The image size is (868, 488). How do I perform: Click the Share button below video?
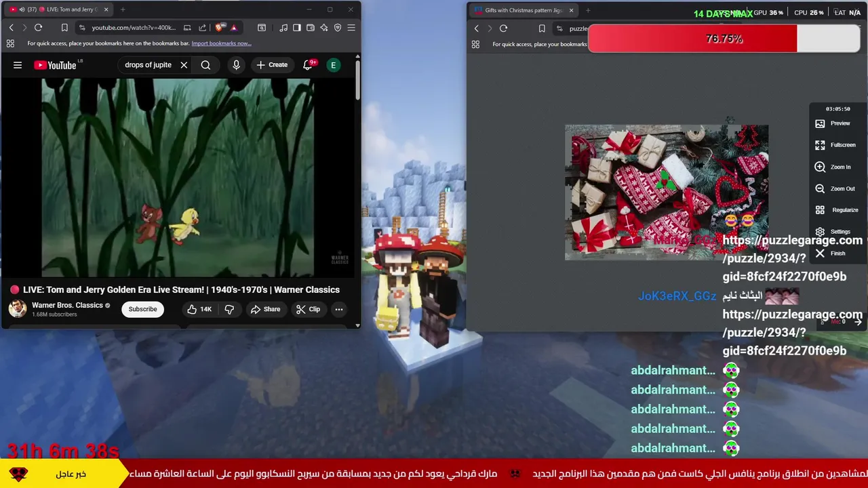(265, 309)
